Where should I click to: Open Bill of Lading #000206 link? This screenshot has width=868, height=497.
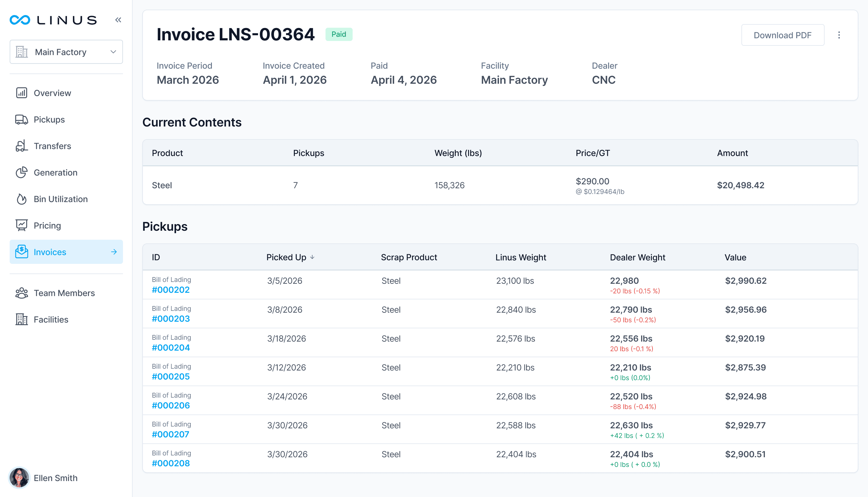[x=171, y=405]
